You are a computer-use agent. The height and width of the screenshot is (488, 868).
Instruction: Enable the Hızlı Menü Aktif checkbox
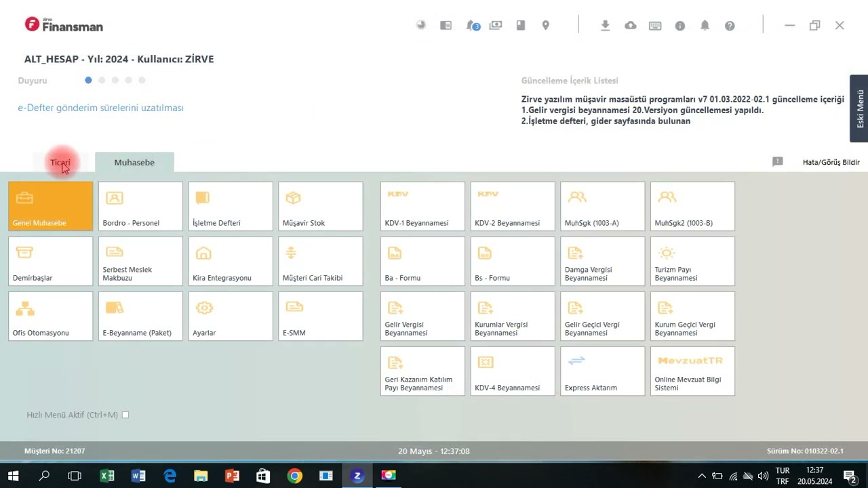point(125,415)
